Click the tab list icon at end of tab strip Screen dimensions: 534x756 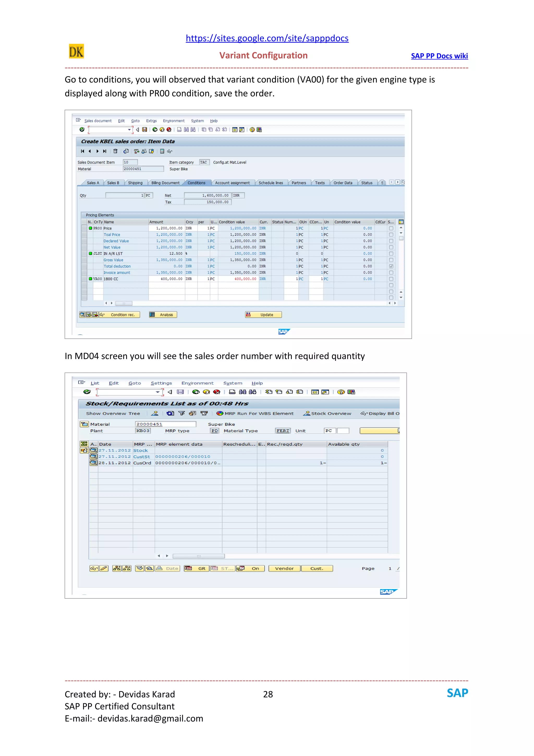(x=403, y=182)
